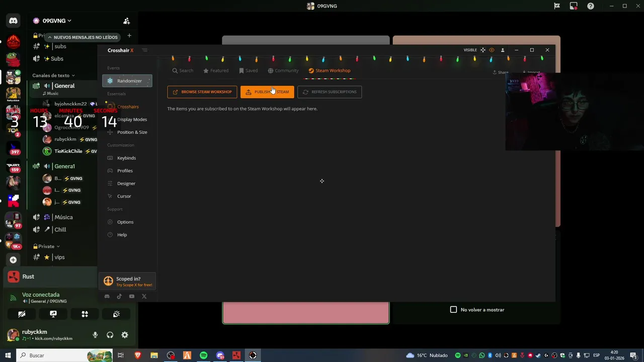Open the Profiles section
The width and height of the screenshot is (644, 362).
coord(125,170)
